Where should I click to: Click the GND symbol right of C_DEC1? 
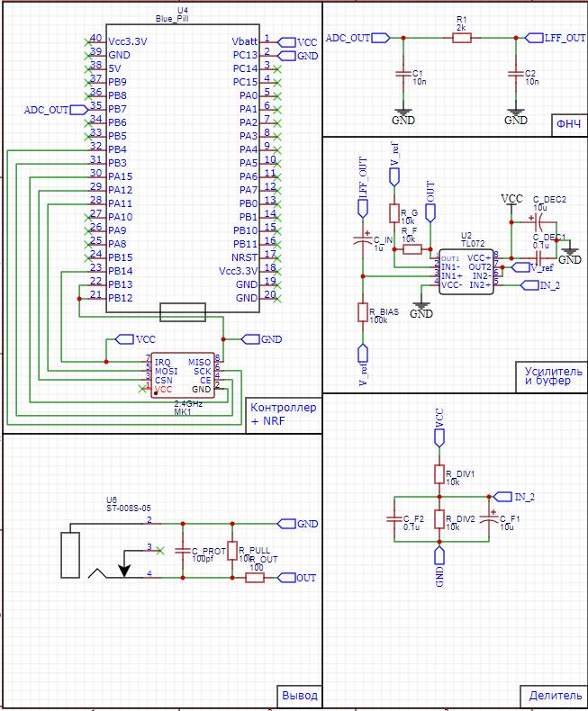click(570, 256)
